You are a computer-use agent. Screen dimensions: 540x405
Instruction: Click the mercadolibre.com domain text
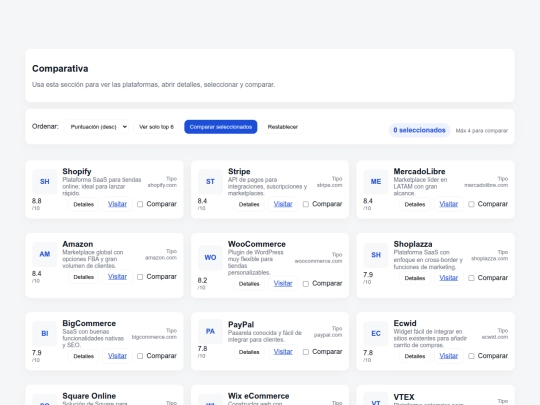click(x=486, y=185)
